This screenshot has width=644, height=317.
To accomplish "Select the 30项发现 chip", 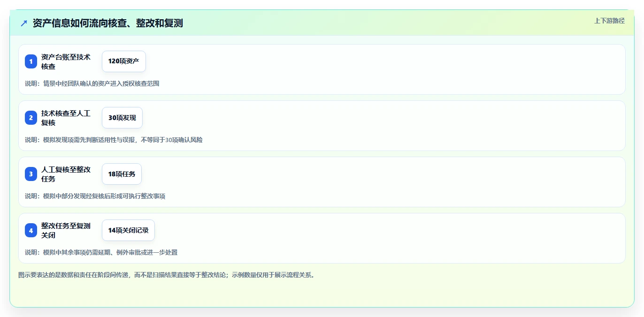I will point(122,118).
